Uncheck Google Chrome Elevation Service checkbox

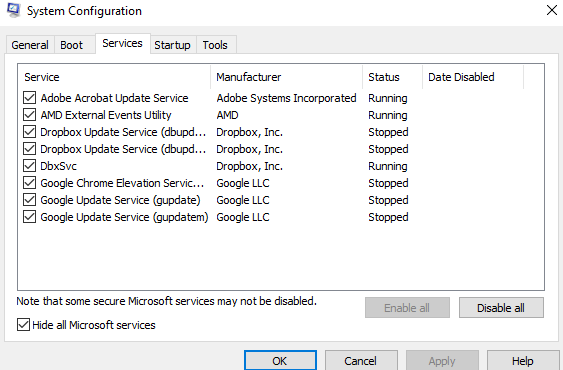click(x=29, y=183)
